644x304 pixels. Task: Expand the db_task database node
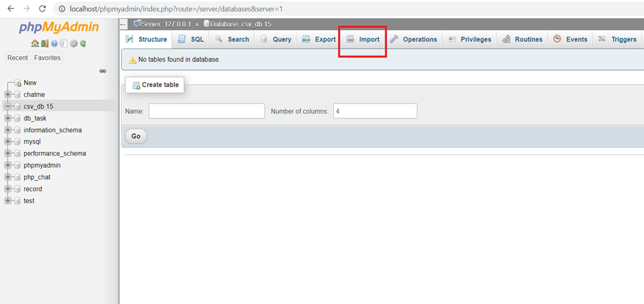coord(8,118)
